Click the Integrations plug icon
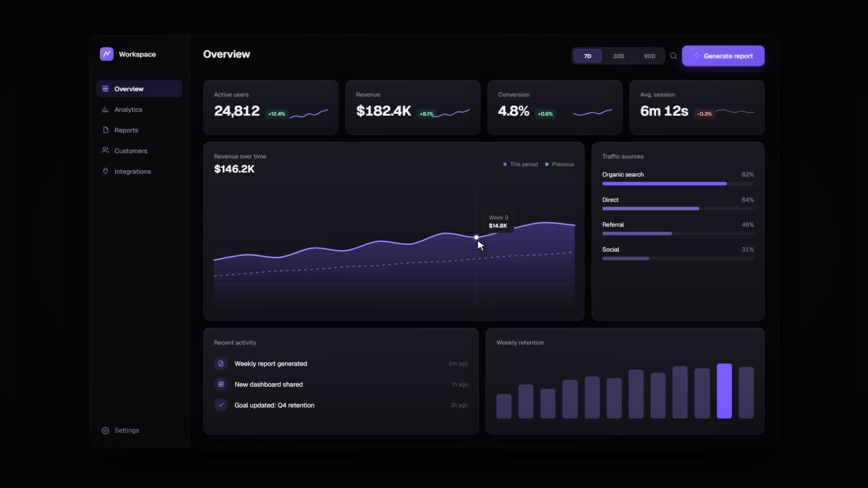 105,171
